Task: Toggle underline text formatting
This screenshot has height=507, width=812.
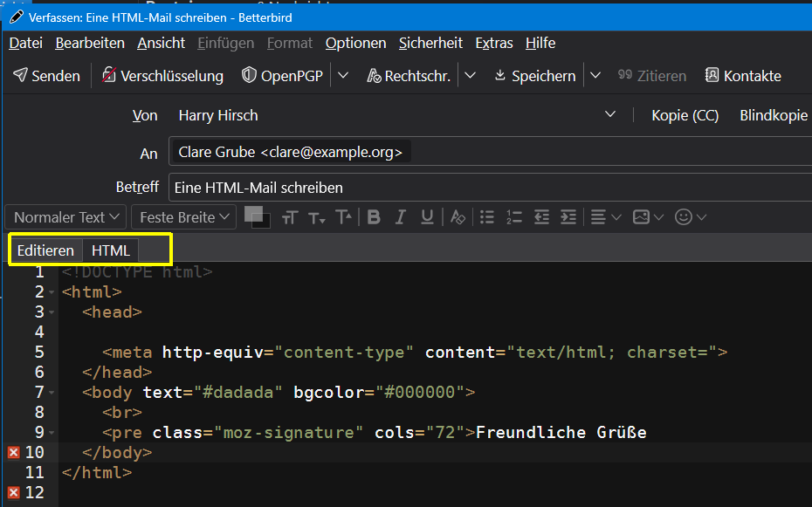Action: coord(427,217)
